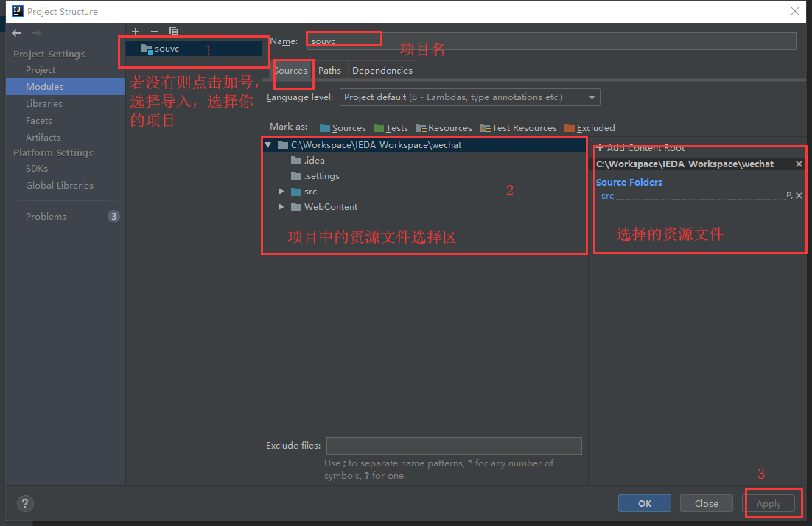Click the Apply button
The height and width of the screenshot is (526, 812).
pyautogui.click(x=769, y=503)
